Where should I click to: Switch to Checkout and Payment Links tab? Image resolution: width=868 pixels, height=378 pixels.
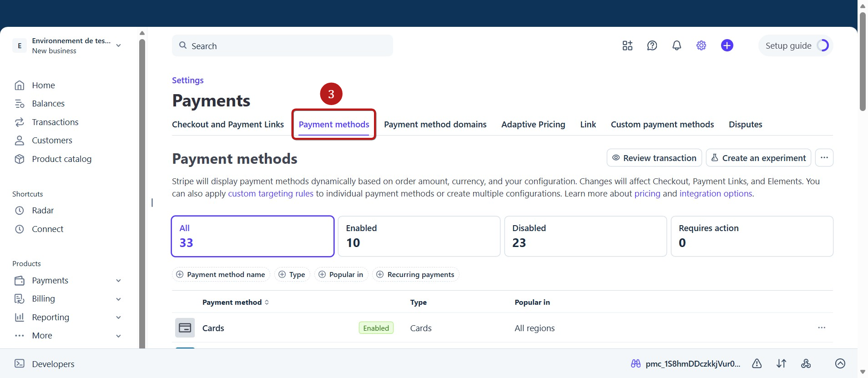tap(228, 124)
